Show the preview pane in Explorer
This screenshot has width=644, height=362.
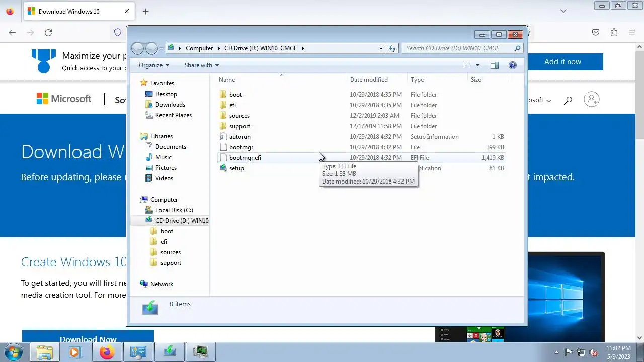point(494,65)
